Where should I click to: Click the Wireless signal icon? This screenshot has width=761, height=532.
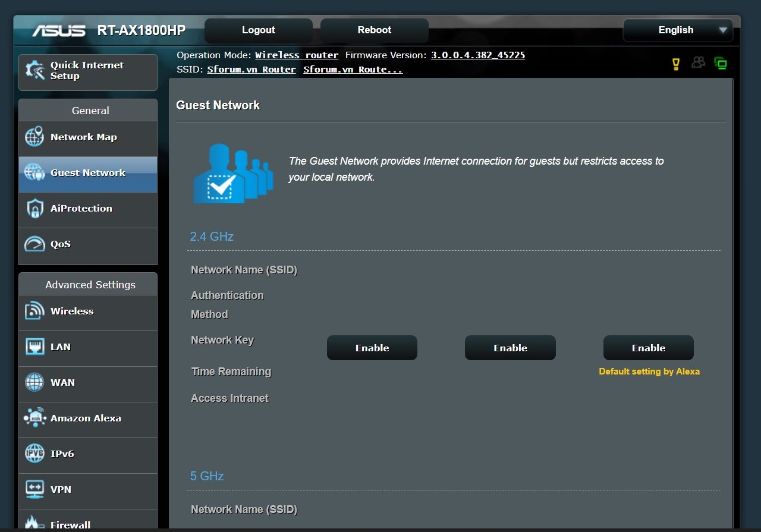point(34,311)
